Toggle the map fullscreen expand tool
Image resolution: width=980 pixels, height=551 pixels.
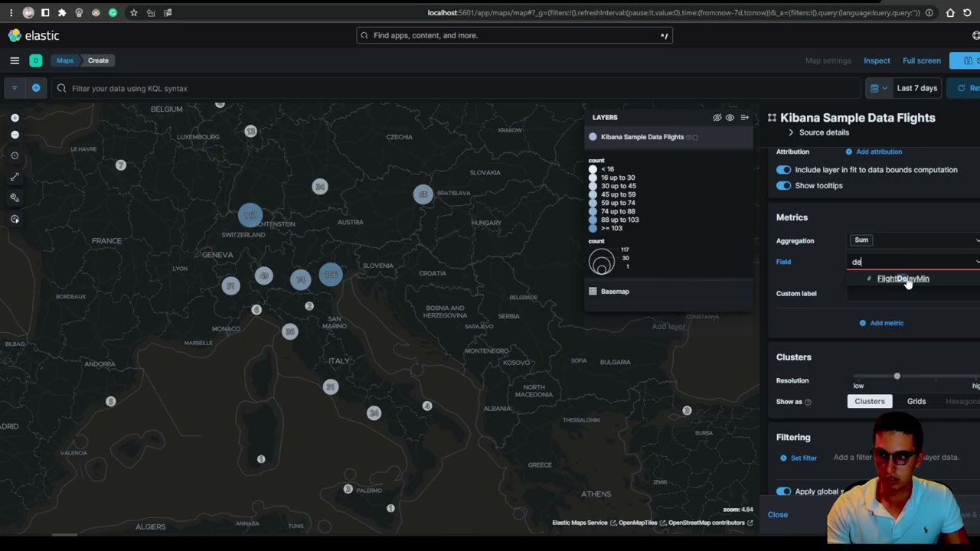[15, 177]
